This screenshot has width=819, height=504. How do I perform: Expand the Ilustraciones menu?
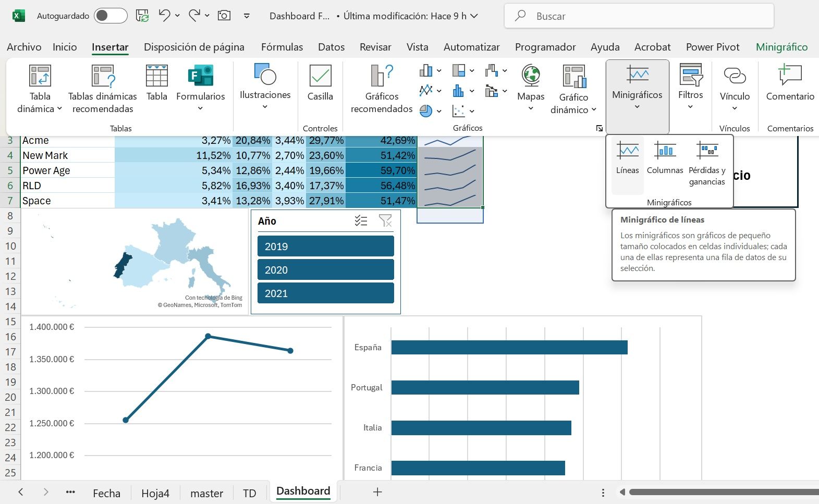pos(265,87)
